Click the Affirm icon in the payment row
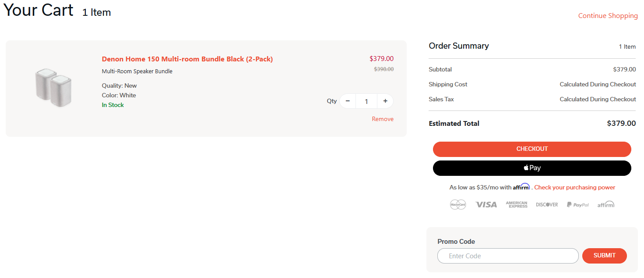This screenshot has height=278, width=644. tap(606, 204)
